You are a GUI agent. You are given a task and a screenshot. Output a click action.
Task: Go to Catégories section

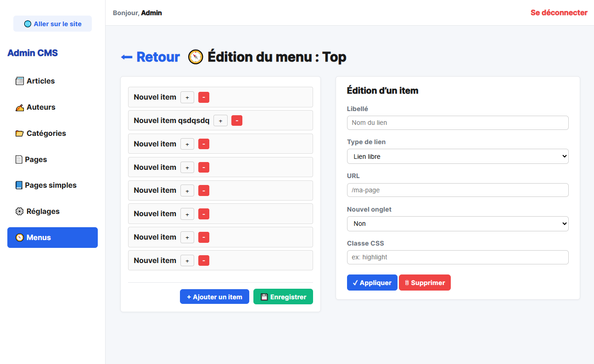pyautogui.click(x=46, y=133)
